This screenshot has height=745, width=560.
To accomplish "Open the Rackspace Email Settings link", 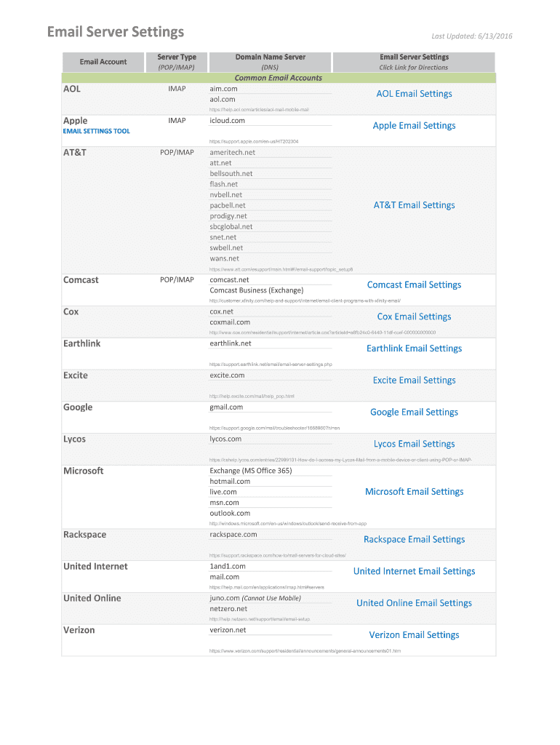I will (414, 539).
